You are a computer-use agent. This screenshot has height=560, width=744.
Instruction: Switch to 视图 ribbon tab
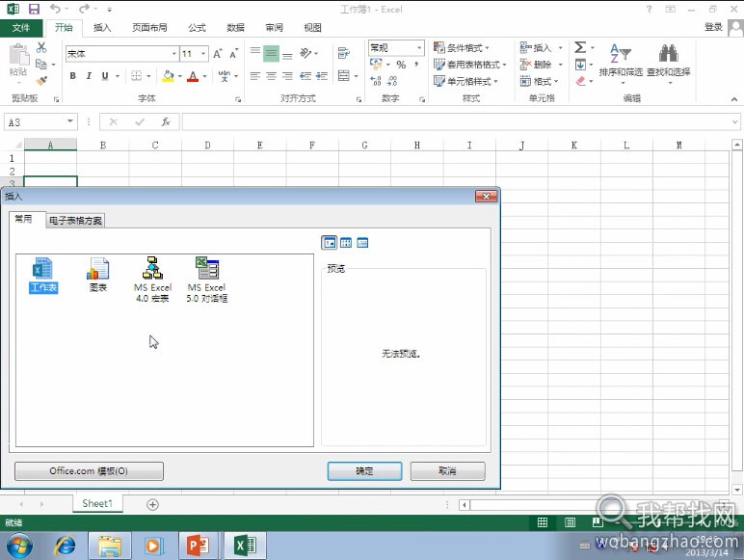tap(312, 28)
